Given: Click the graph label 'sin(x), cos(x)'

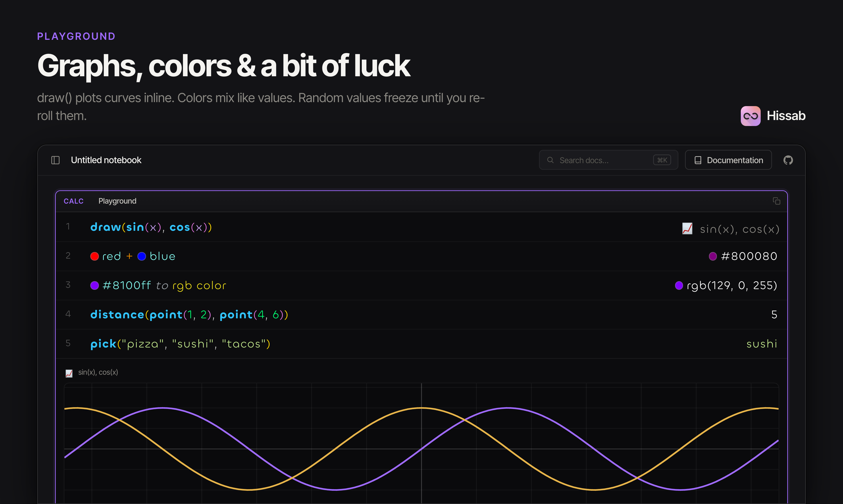Looking at the screenshot, I should click(98, 372).
